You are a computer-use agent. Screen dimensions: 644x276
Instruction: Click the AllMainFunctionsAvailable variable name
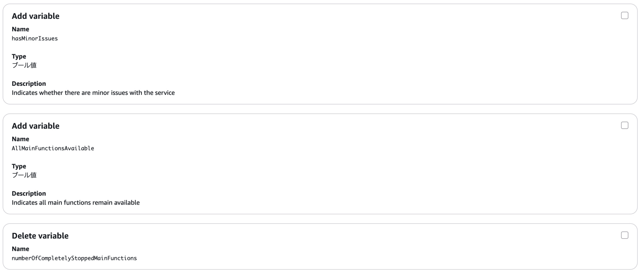pos(53,148)
